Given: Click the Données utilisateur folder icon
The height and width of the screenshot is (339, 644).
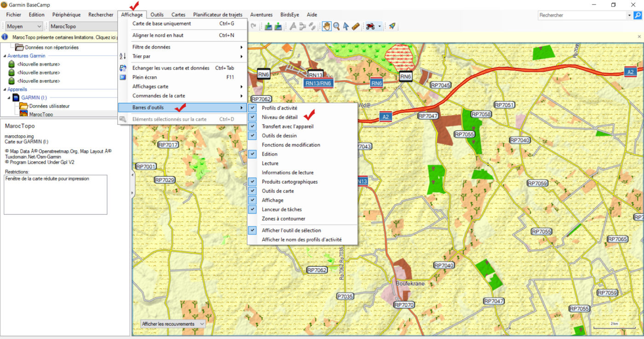Looking at the screenshot, I should click(x=23, y=106).
